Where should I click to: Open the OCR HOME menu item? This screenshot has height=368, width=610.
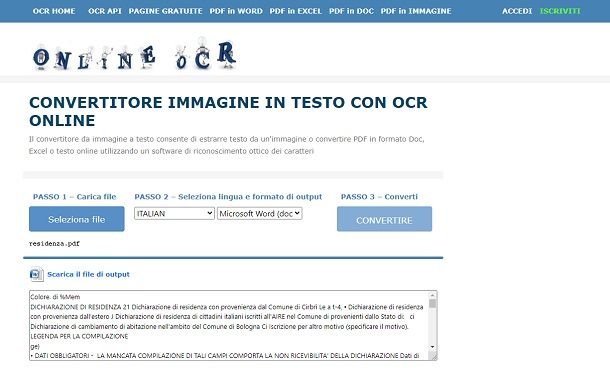pyautogui.click(x=54, y=11)
